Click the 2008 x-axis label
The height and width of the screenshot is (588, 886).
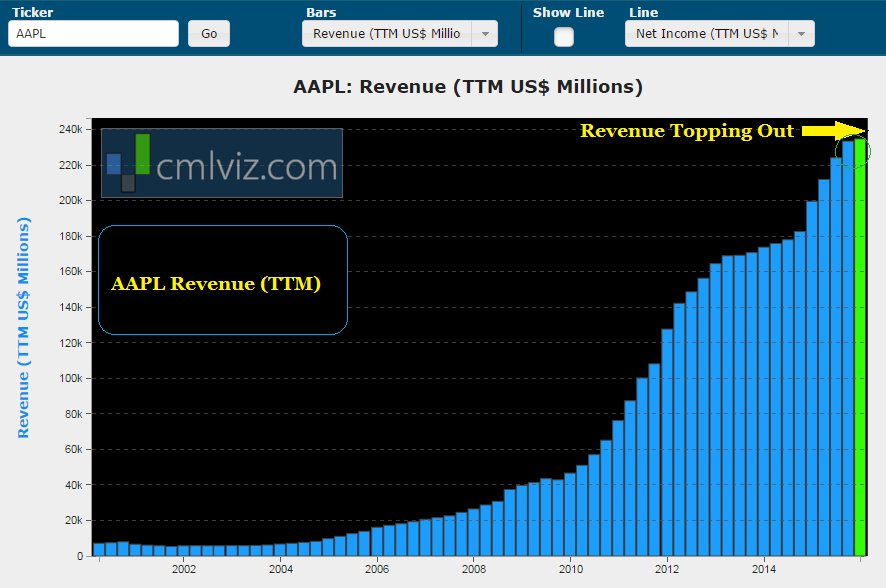pyautogui.click(x=474, y=569)
